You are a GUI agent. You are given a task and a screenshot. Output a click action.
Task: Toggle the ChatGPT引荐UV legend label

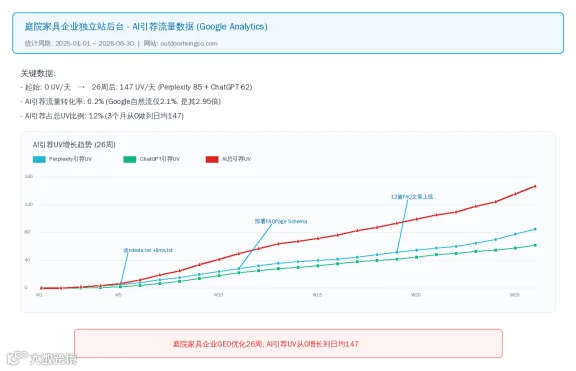click(160, 159)
